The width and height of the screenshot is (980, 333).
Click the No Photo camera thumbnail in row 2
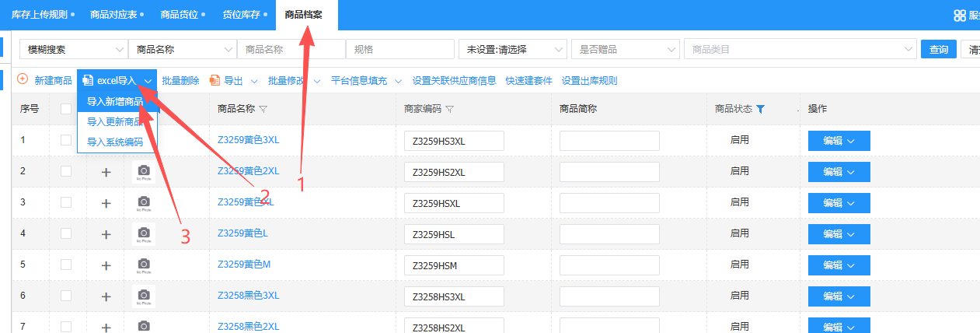pos(143,172)
